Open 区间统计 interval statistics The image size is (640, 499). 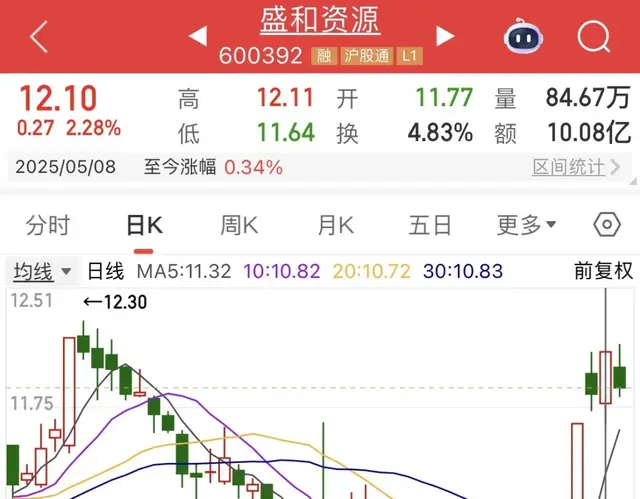coord(576,167)
